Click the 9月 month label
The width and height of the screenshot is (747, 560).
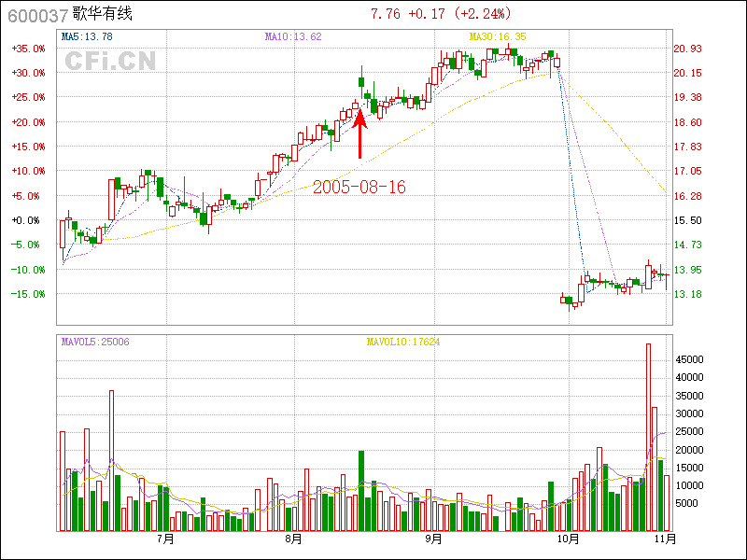[433, 539]
